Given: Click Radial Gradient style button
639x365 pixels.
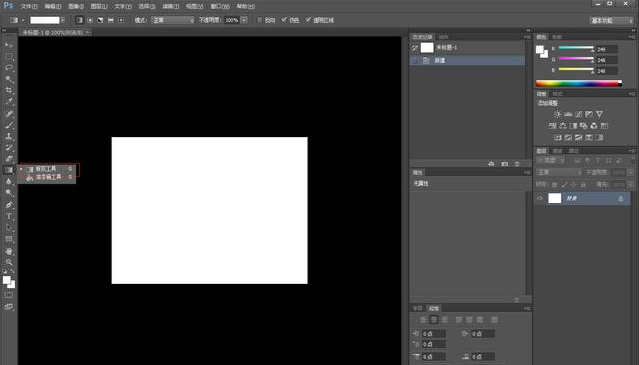Looking at the screenshot, I should [90, 20].
